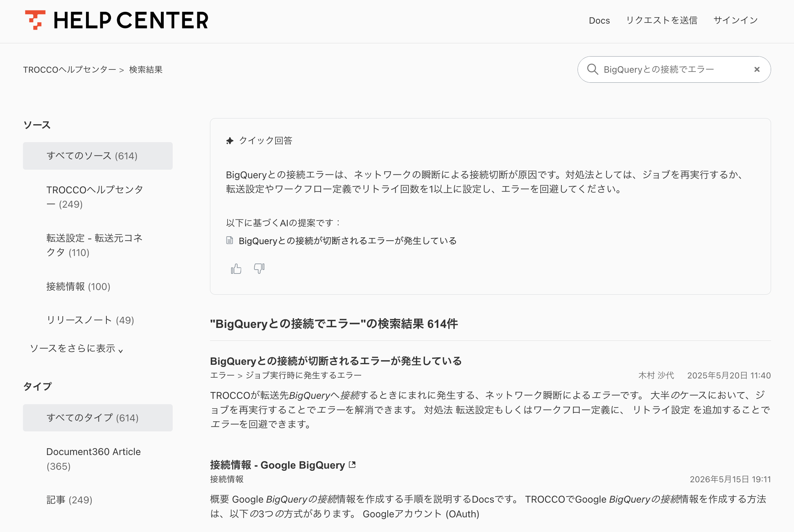Image resolution: width=794 pixels, height=532 pixels.
Task: Click first result's snippet text
Action: point(490,410)
